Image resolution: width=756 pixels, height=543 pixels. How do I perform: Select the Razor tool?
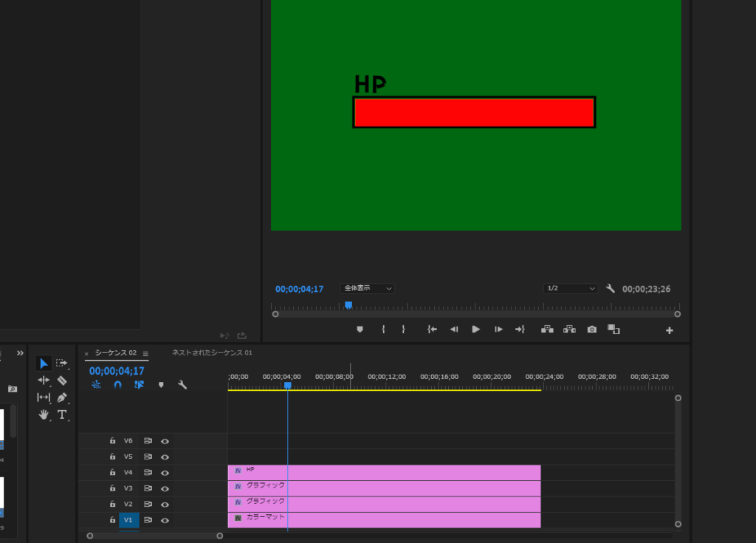click(x=62, y=380)
